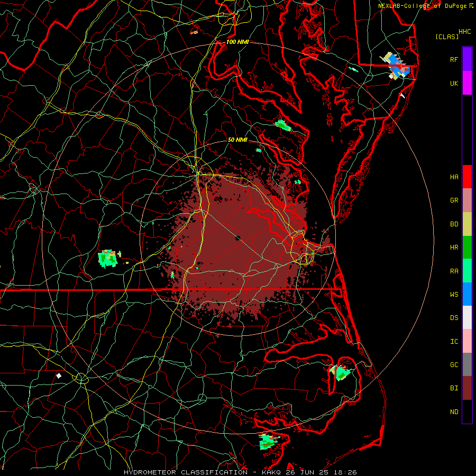Image resolution: width=476 pixels, height=476 pixels.
Task: Click the RA rain legend swatch
Action: 467,271
